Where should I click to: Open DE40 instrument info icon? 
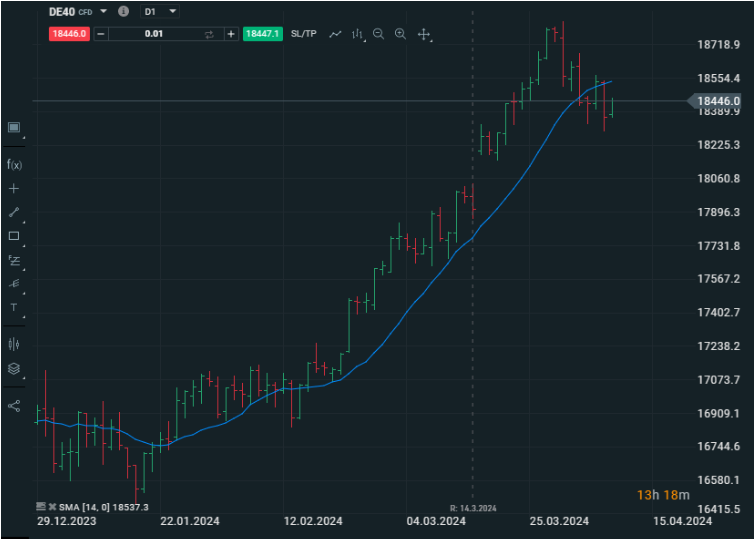click(x=123, y=11)
